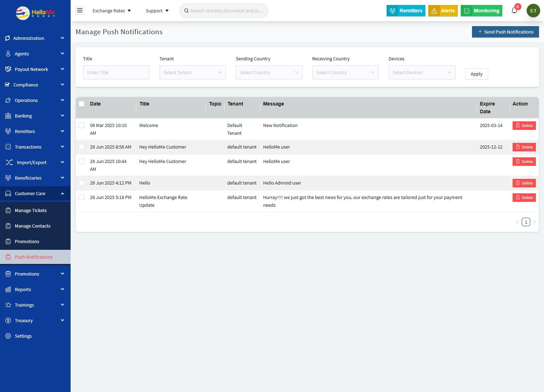Viewport: 544px width, 392px height.
Task: Click the Monitoring button
Action: 482,11
